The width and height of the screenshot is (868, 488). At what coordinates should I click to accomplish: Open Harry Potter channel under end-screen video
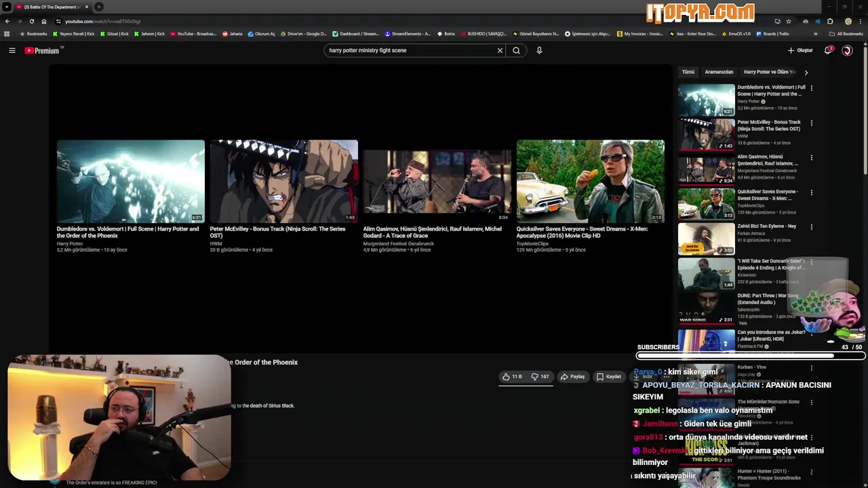click(70, 243)
